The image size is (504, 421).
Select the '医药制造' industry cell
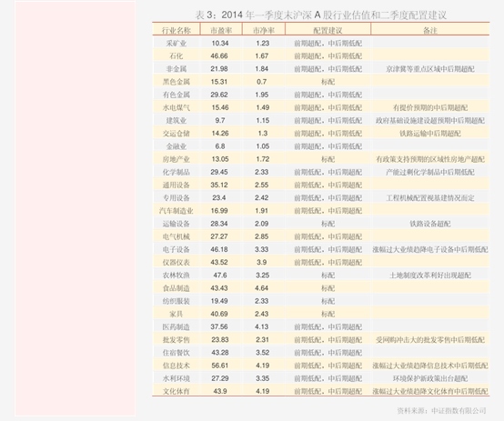(176, 326)
